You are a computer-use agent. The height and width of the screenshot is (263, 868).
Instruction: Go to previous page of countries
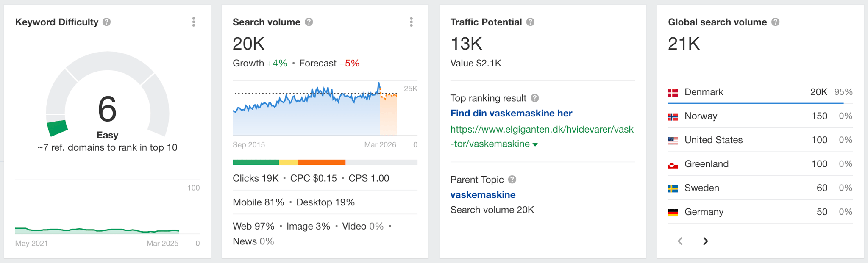click(680, 241)
